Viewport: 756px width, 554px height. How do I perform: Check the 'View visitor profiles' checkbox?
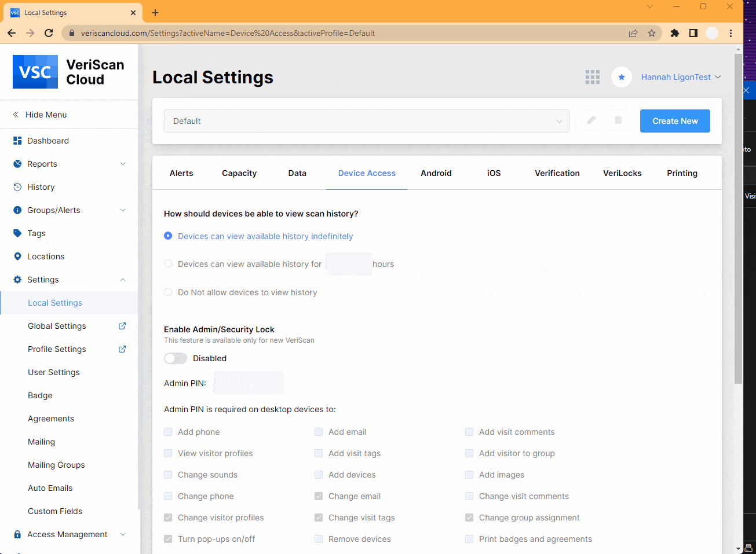point(168,453)
